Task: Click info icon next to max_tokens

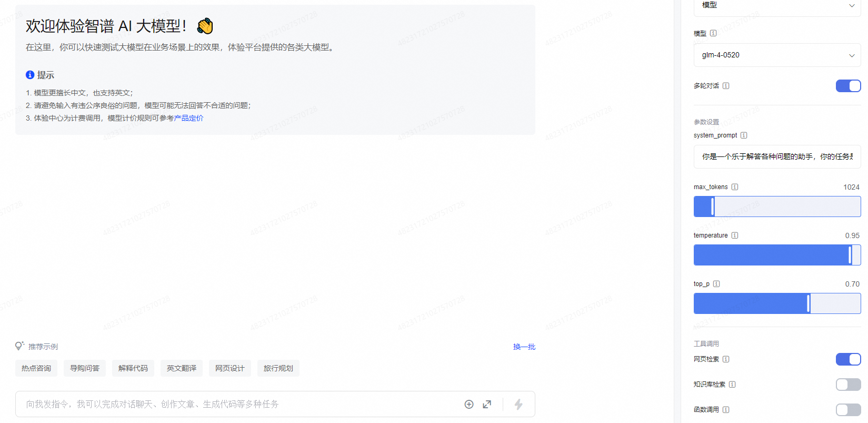Action: point(735,187)
